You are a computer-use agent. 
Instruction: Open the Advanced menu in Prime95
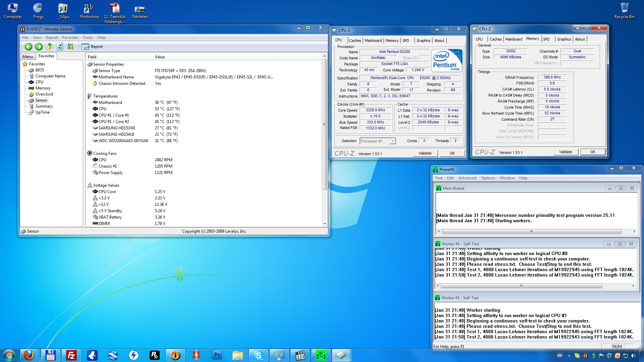[x=467, y=178]
